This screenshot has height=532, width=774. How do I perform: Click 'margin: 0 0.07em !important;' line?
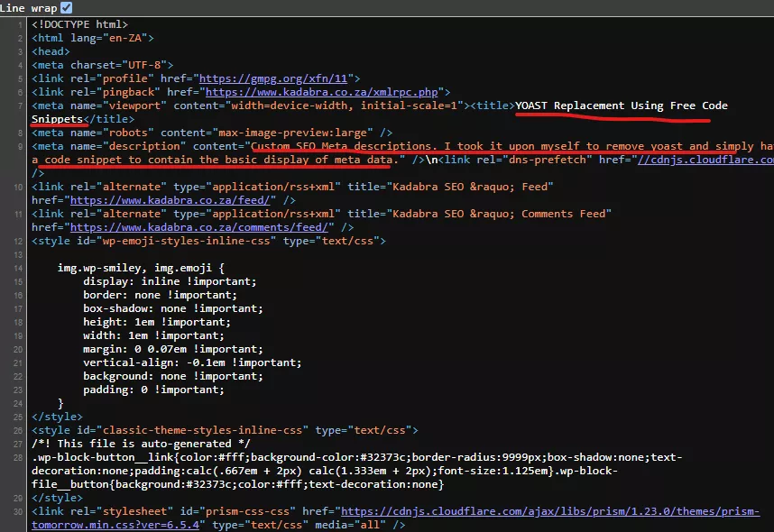click(x=173, y=349)
